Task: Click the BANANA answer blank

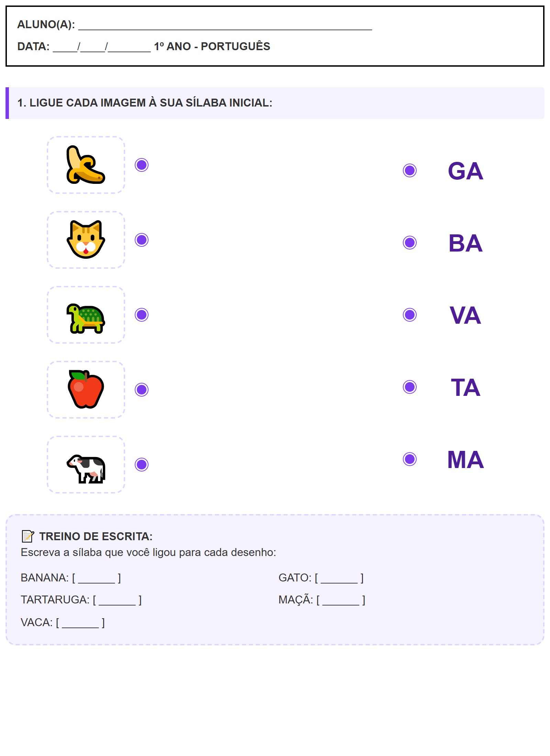Action: tap(97, 579)
